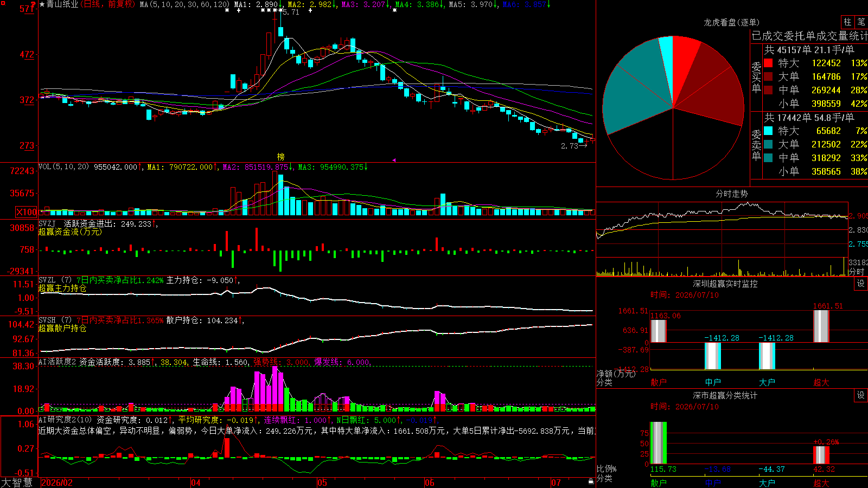The height and width of the screenshot is (488, 868).
Task: Click the dark red 大单 buy-order swatch
Action: tap(768, 76)
